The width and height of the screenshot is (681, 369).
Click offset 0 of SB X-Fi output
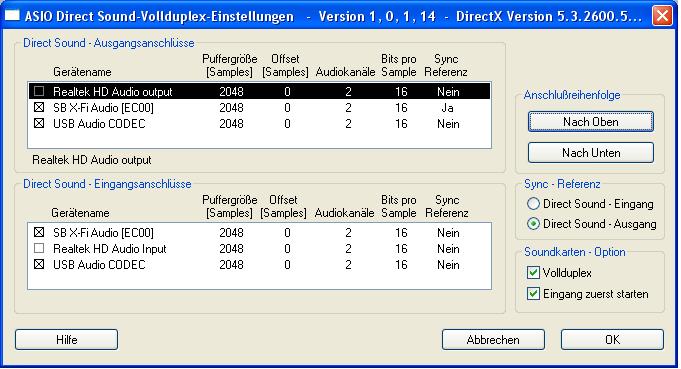287,108
